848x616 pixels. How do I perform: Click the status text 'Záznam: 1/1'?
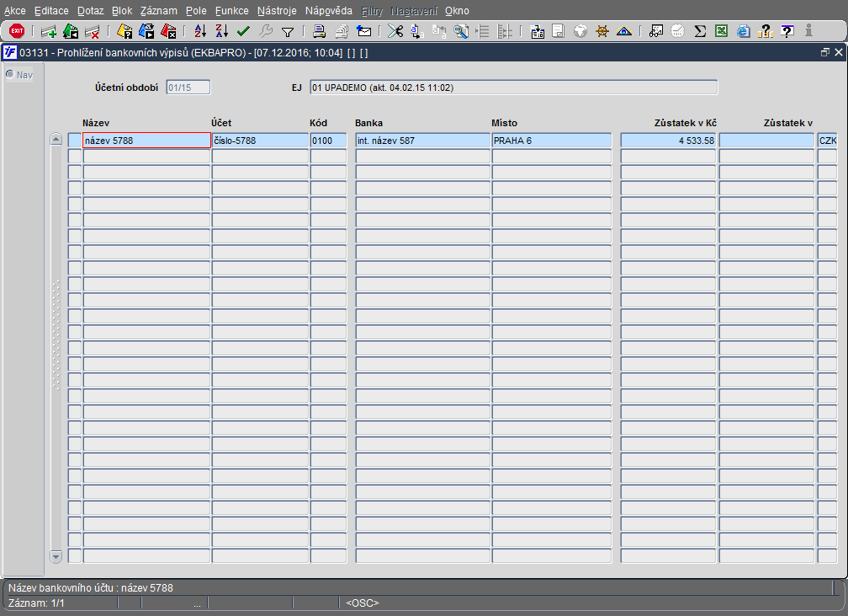pyautogui.click(x=36, y=603)
